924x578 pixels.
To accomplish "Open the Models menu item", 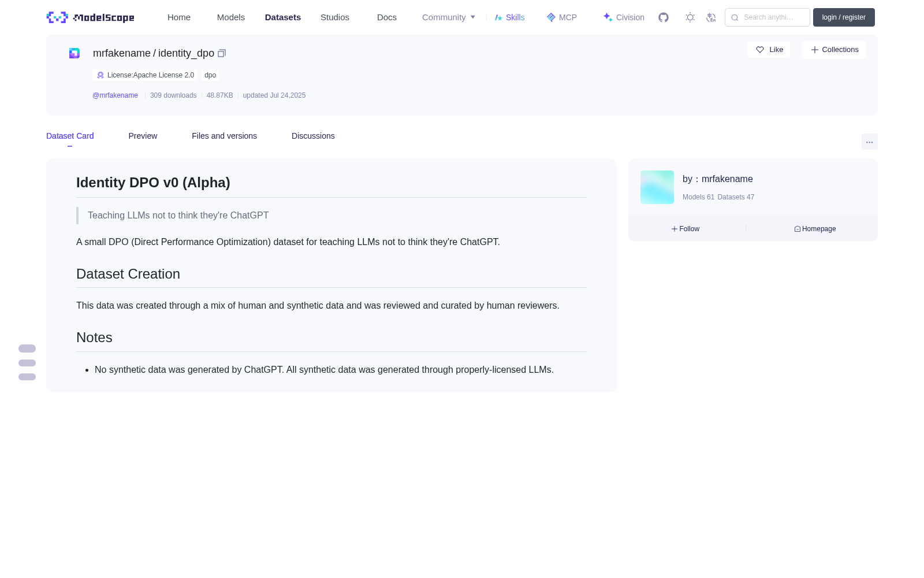I will pyautogui.click(x=231, y=17).
